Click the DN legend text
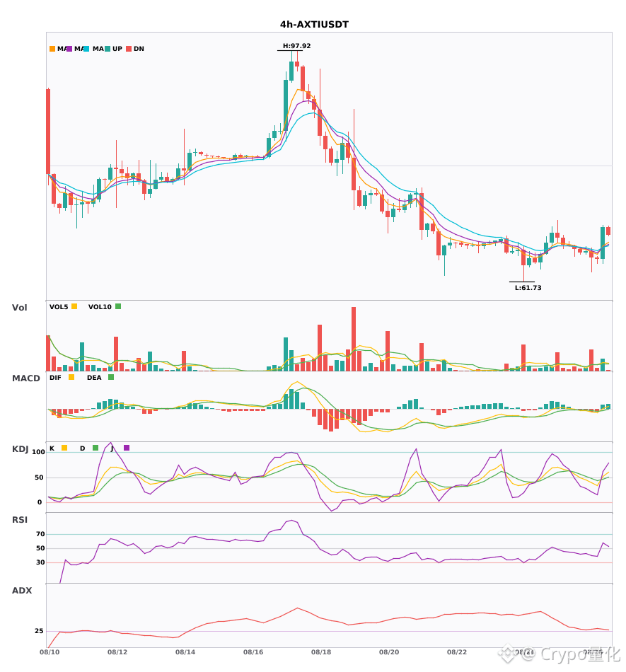 pos(139,49)
